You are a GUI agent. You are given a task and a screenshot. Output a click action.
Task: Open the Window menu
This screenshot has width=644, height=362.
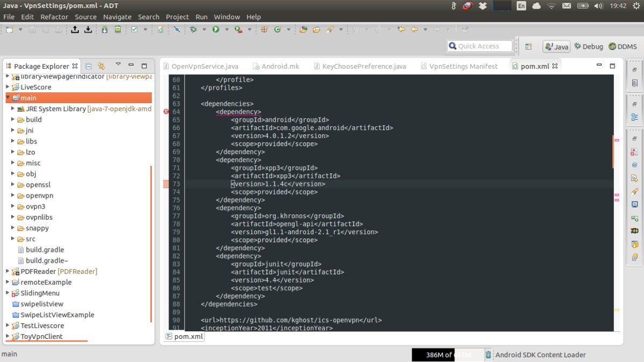pyautogui.click(x=227, y=17)
